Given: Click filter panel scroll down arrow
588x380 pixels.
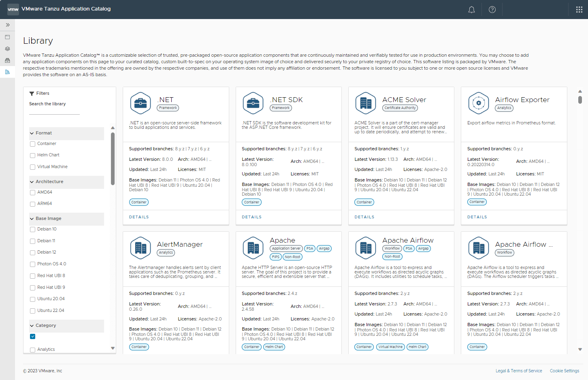Looking at the screenshot, I should tap(113, 348).
